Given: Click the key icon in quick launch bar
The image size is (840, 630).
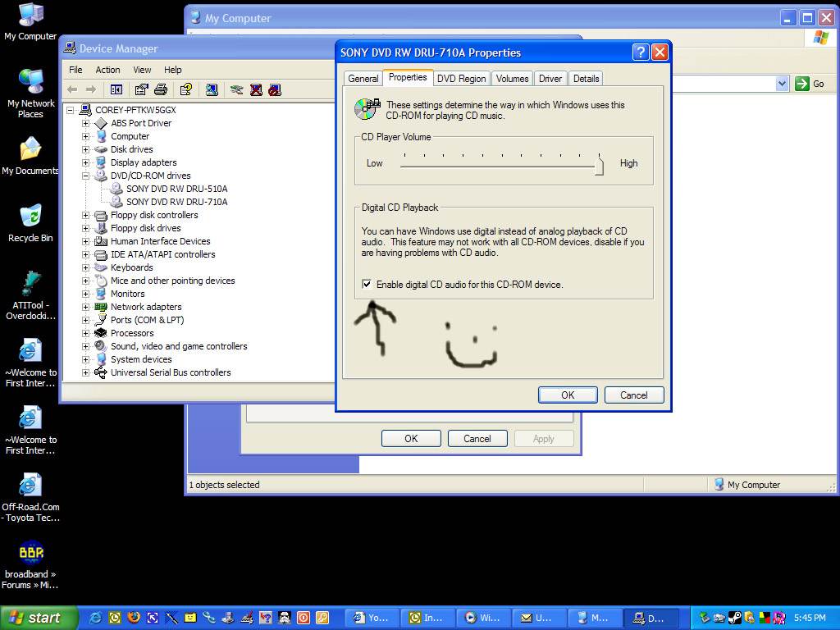Looking at the screenshot, I should click(x=322, y=618).
